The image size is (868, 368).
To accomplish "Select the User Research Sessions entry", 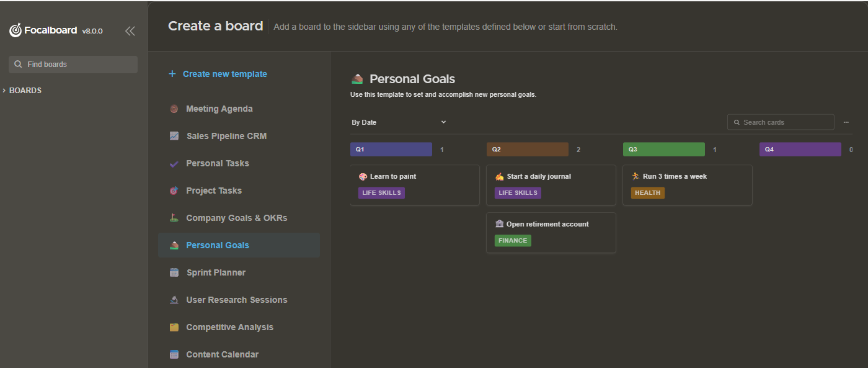I will click(236, 300).
